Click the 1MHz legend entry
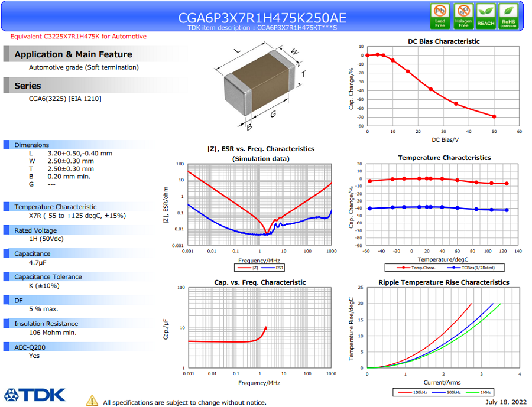This screenshot has height=407, width=532. point(478,392)
